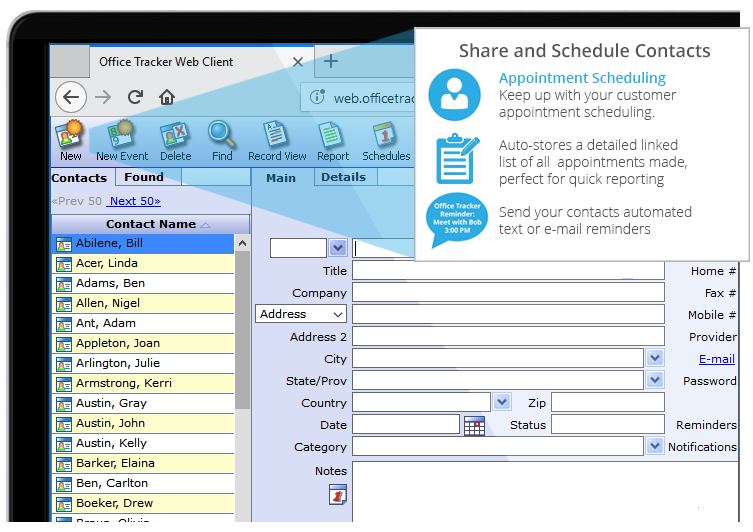Click the contact card icon for Austin, Gray
Screen dimensions: 753x532
pyautogui.click(x=64, y=405)
